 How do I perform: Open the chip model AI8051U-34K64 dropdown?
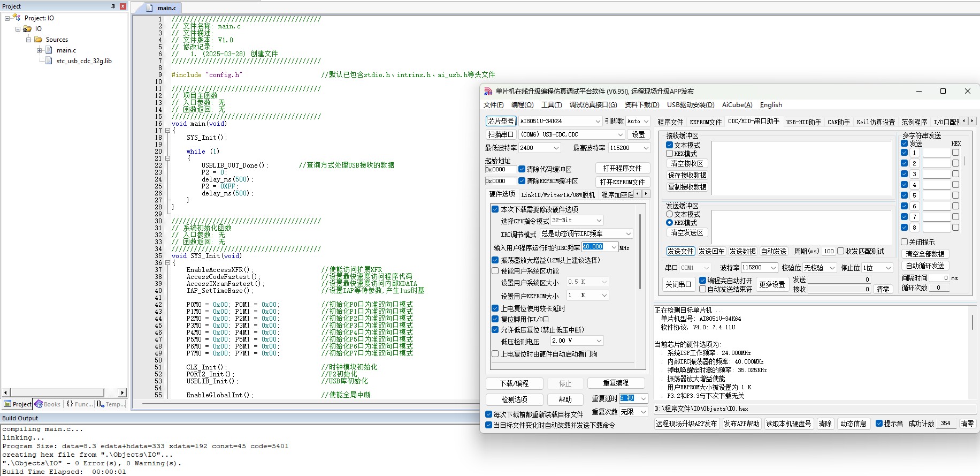point(560,121)
